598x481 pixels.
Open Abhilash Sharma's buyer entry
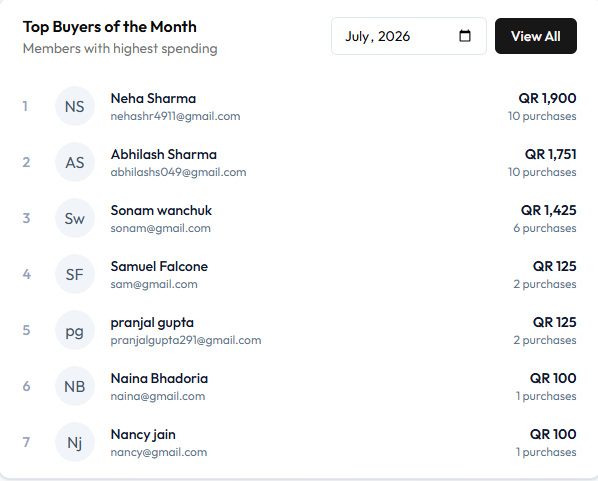tap(299, 162)
